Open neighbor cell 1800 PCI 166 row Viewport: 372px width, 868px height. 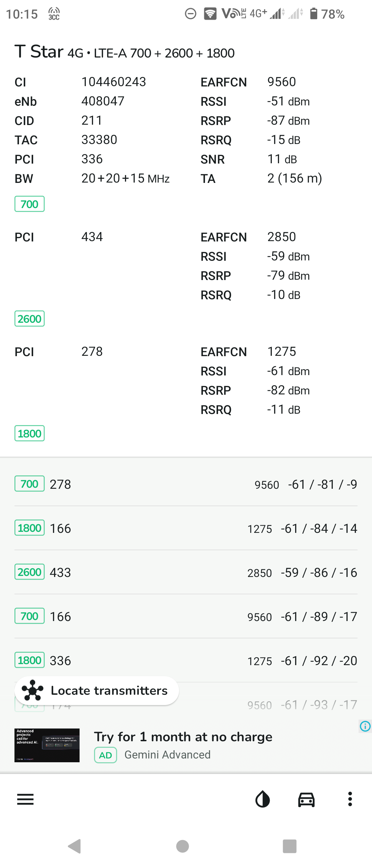tap(186, 528)
